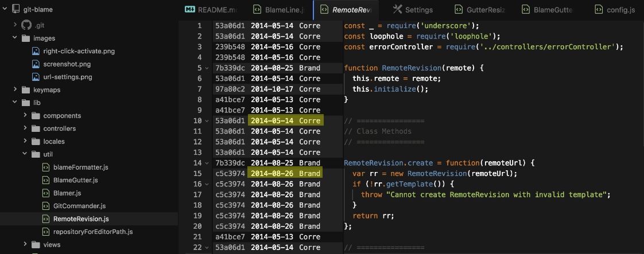The width and height of the screenshot is (644, 254).
Task: Fold code at line 10 gutter arrow
Action: (x=206, y=120)
